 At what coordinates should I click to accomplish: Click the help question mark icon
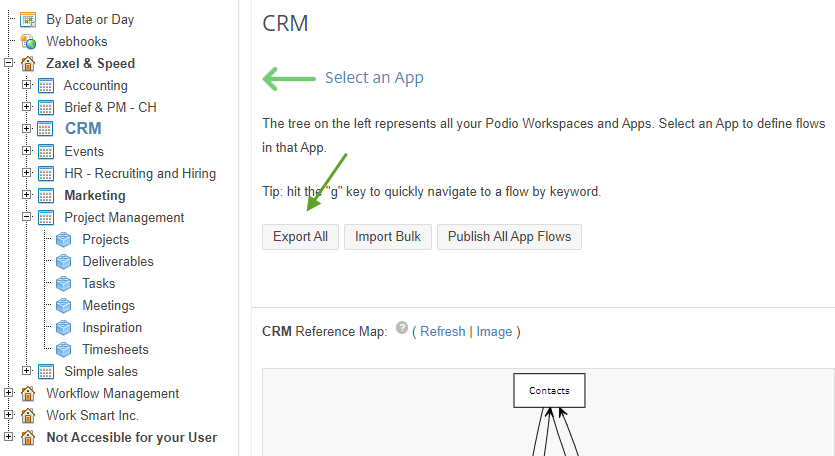[x=402, y=328]
